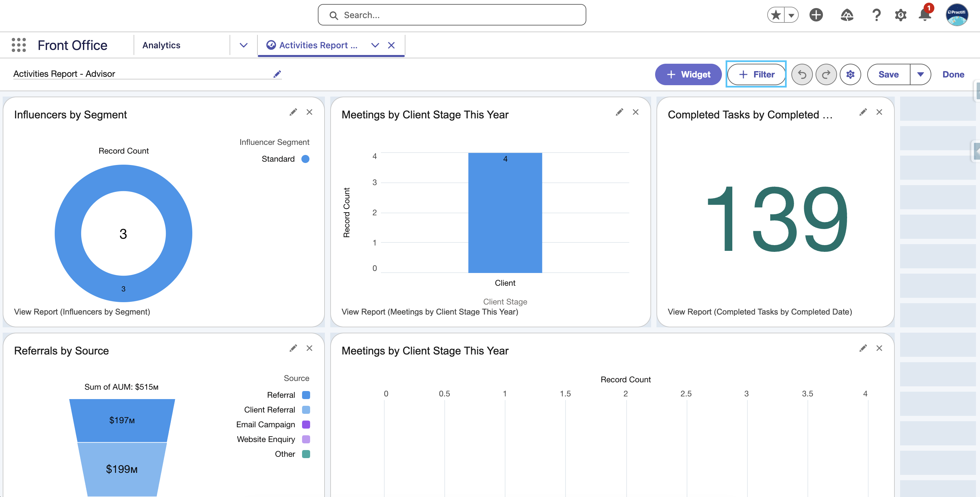The image size is (980, 497).
Task: Edit the dashboard name pencil icon
Action: (x=277, y=74)
